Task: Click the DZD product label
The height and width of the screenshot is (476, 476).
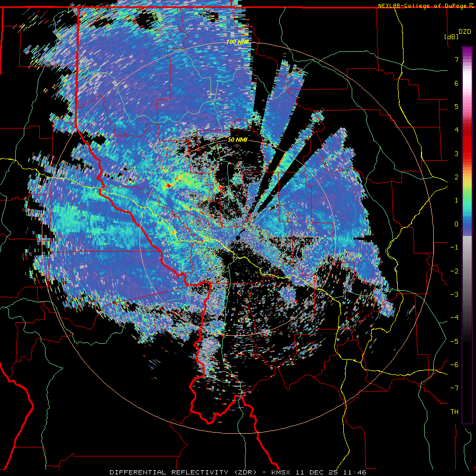Action: point(465,32)
